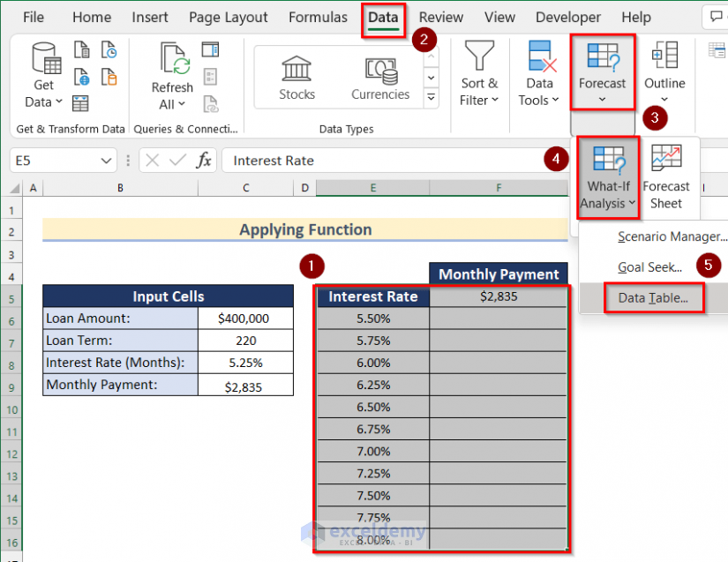Switch to the Page Layout tab
The width and height of the screenshot is (728, 562).
pos(228,17)
